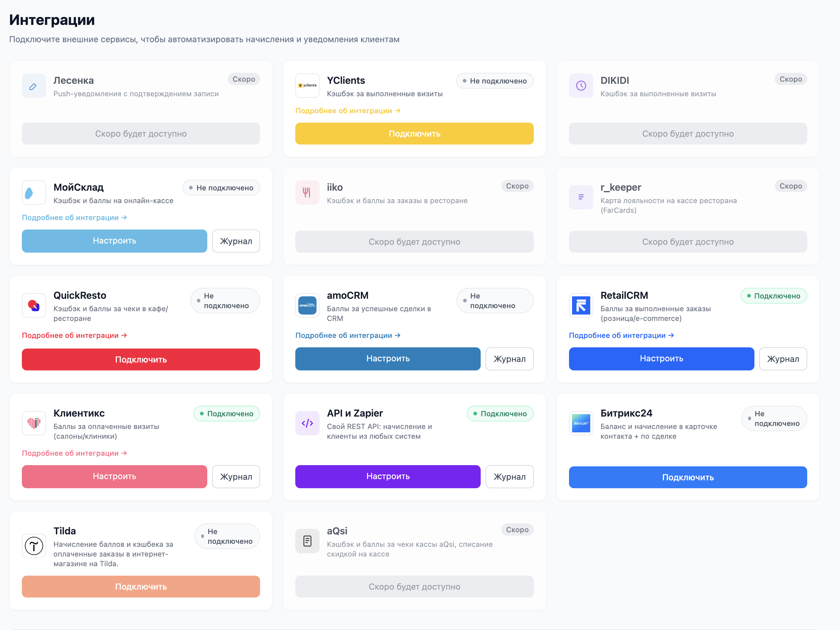Open QuickResto Подробнее об интеграции link
Viewport: 840px width, 630px height.
[74, 335]
